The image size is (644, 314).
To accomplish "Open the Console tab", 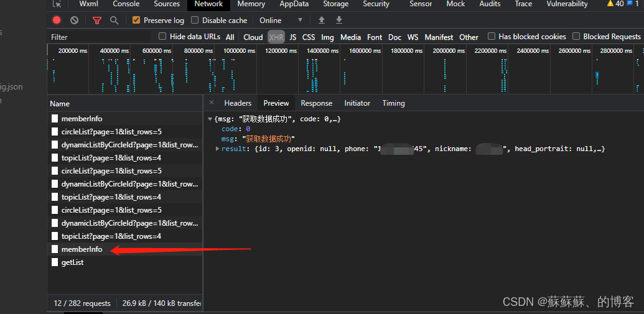I will point(126,4).
